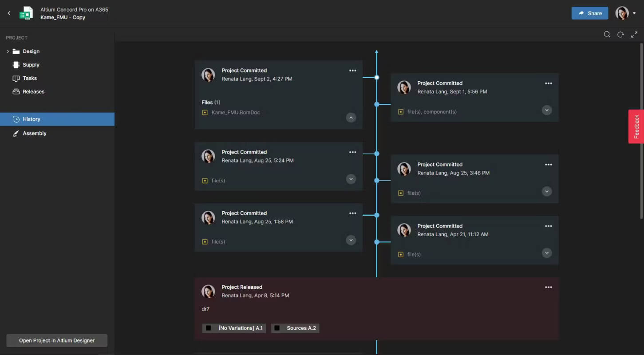Open the Design section
Viewport: 644px width, 355px height.
pyautogui.click(x=31, y=51)
